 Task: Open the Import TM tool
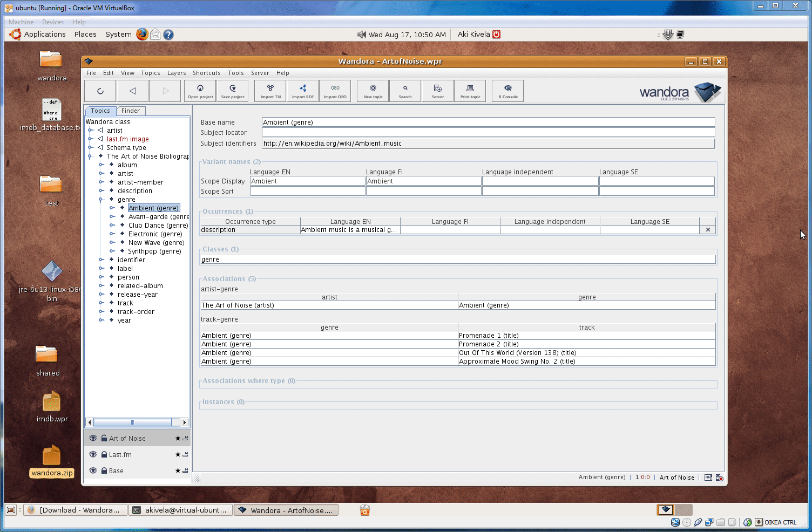269,91
